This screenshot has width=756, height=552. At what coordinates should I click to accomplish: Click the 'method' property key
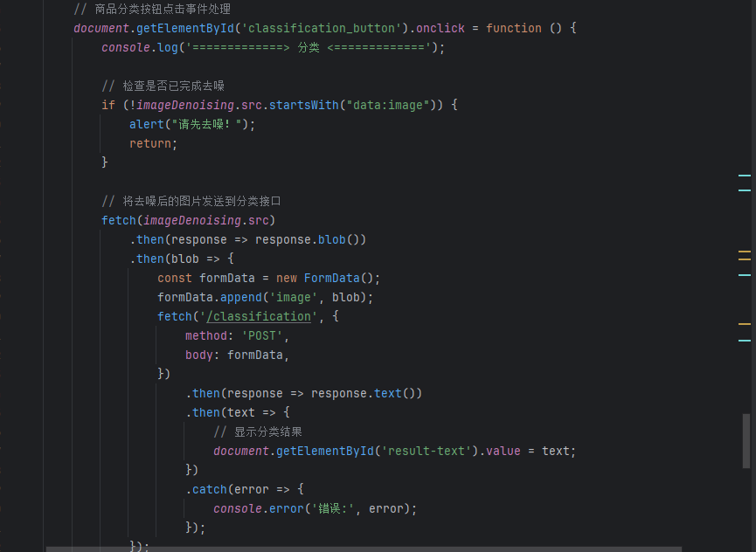click(x=206, y=335)
